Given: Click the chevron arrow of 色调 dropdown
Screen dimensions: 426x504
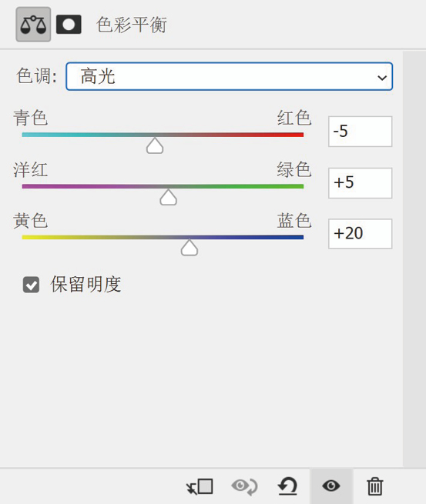Looking at the screenshot, I should pyautogui.click(x=382, y=78).
